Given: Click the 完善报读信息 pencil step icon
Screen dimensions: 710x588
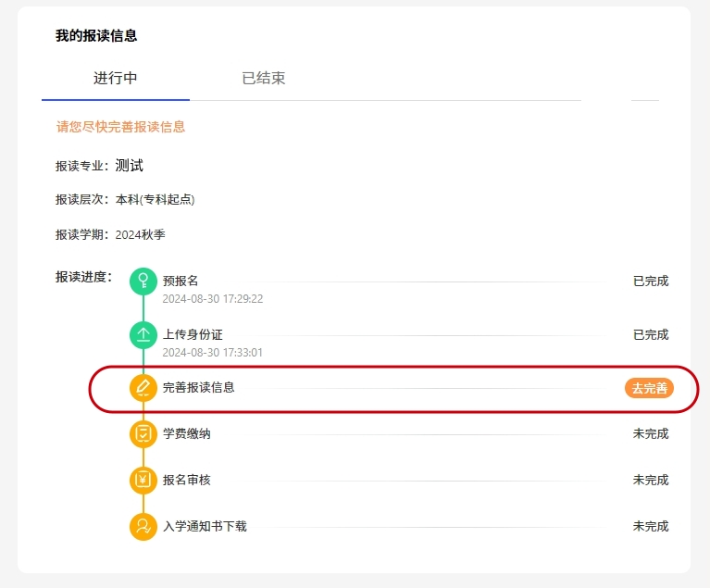Looking at the screenshot, I should 143,388.
